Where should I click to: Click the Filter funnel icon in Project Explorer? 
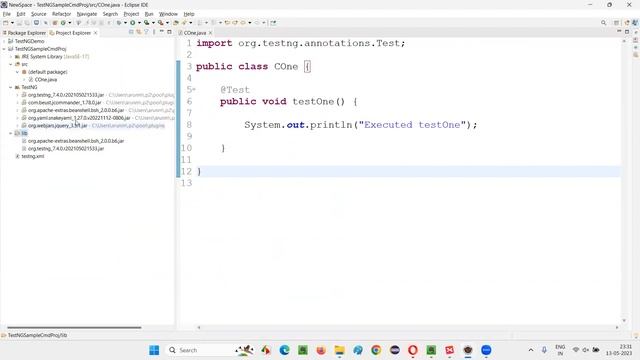[146, 32]
